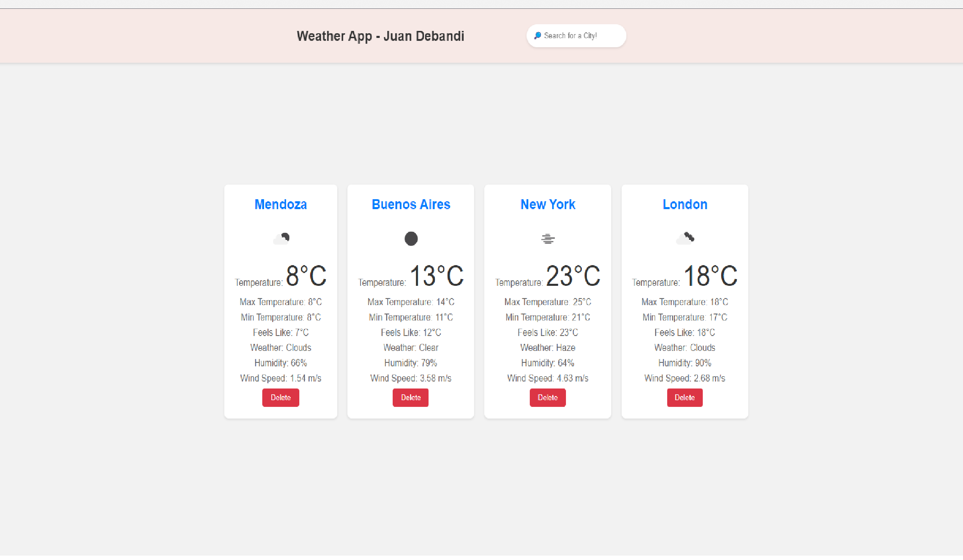Click New York's haze weather icon
The height and width of the screenshot is (560, 963).
coord(548,239)
